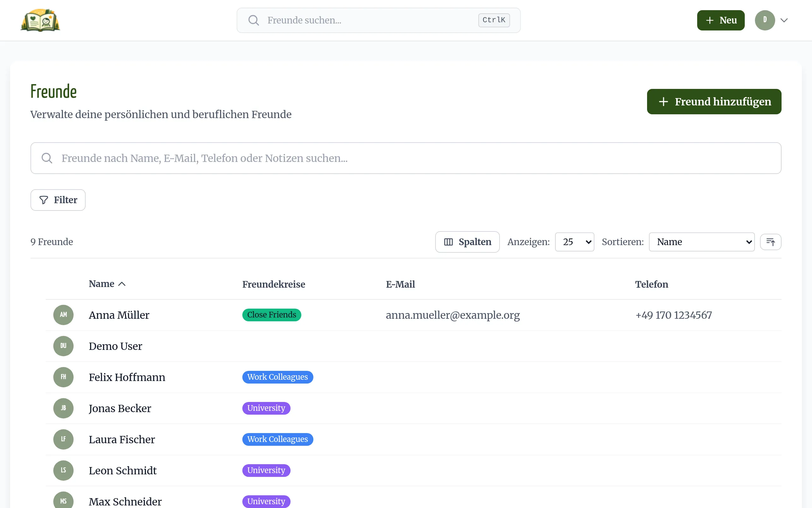Select Max Schneider's University tag

click(x=266, y=501)
